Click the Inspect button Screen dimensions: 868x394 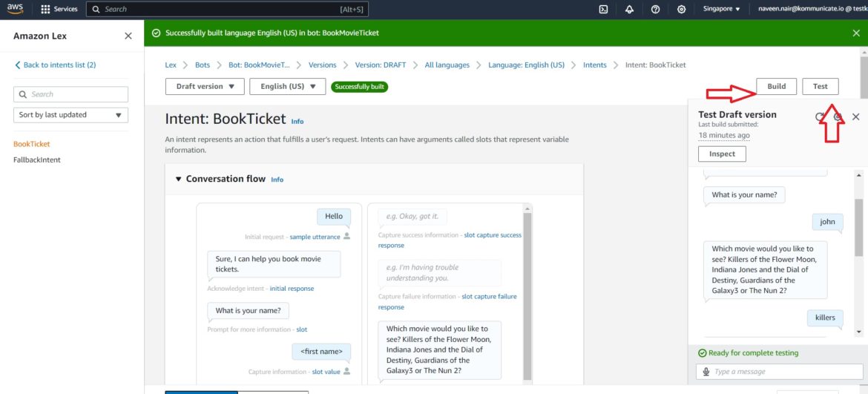pos(722,154)
